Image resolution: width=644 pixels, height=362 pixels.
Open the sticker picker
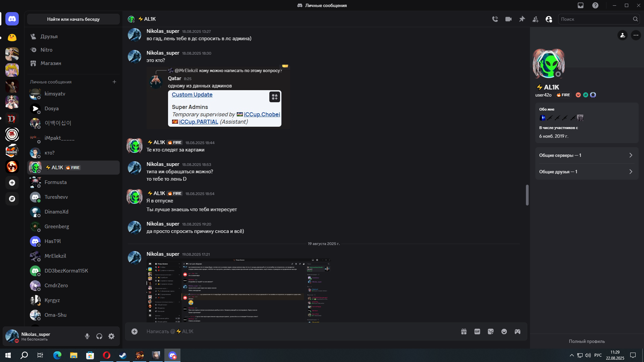491,331
